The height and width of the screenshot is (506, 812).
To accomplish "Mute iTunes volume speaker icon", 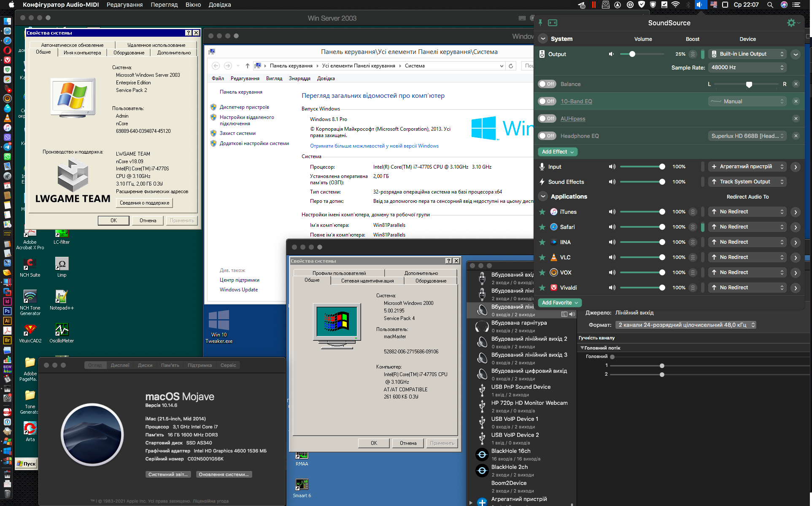I will click(612, 212).
